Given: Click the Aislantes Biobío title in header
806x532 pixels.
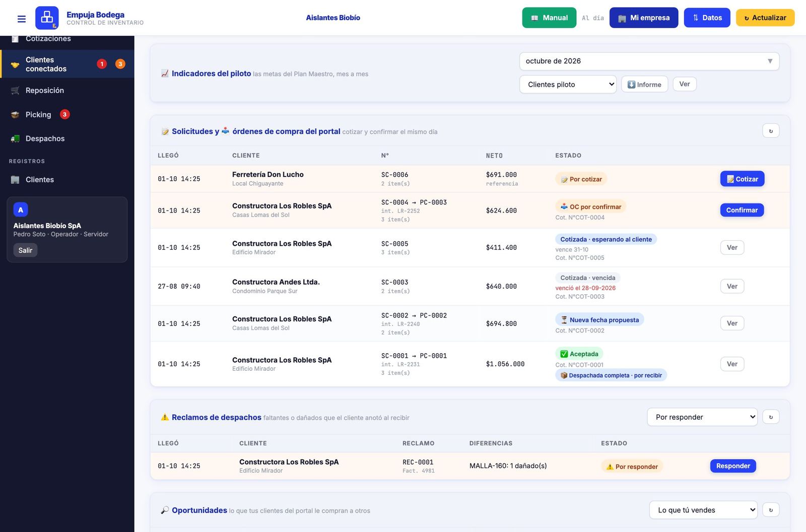Looking at the screenshot, I should pos(333,18).
